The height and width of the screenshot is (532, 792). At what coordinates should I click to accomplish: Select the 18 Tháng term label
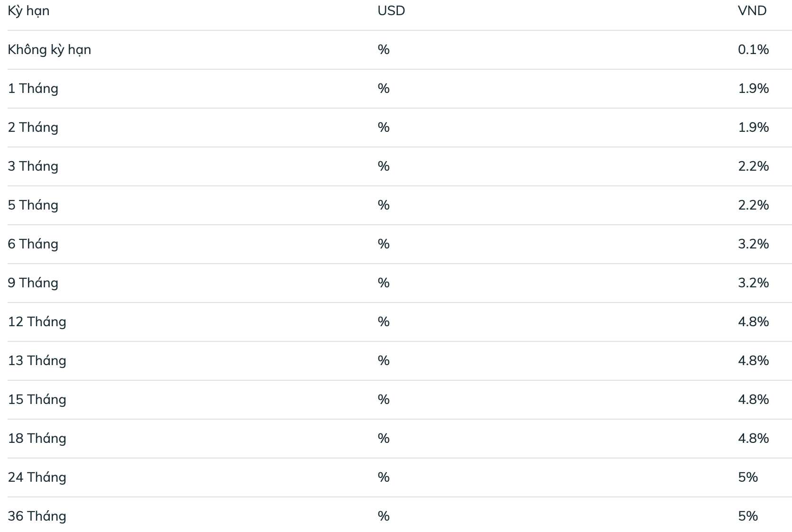pos(37,439)
